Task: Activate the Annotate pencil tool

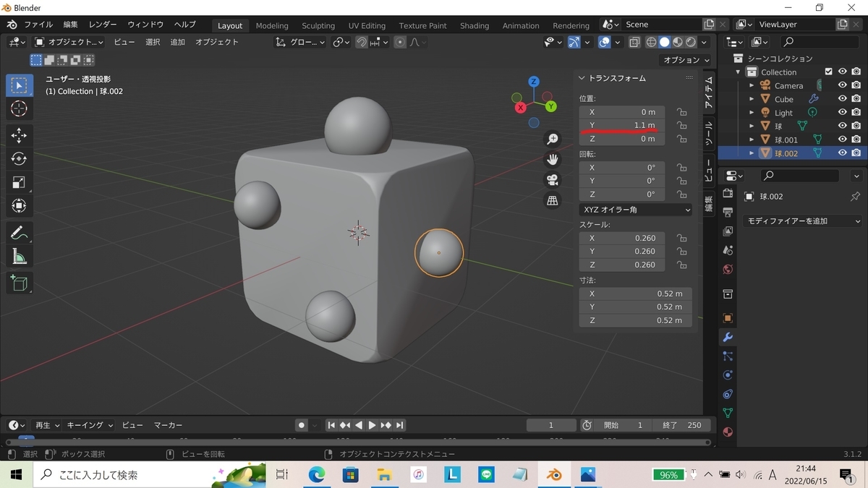Action: [x=20, y=233]
